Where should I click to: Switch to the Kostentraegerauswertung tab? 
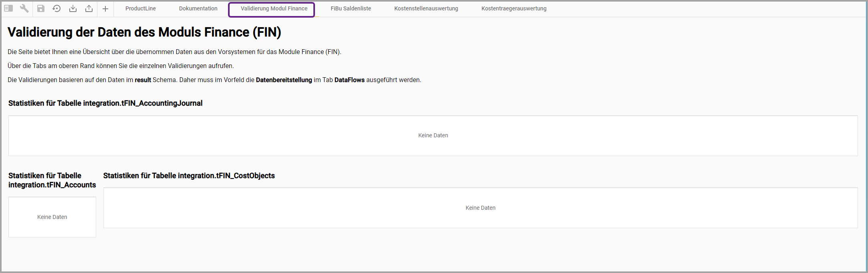pyautogui.click(x=514, y=8)
